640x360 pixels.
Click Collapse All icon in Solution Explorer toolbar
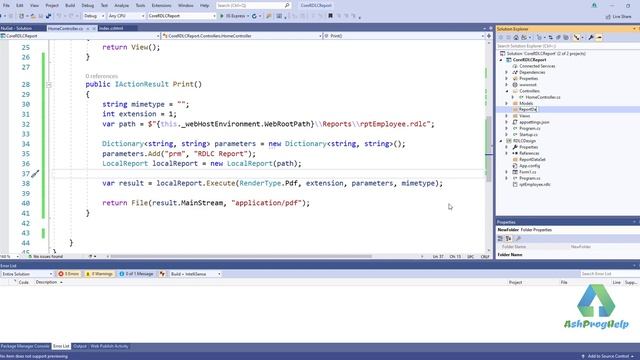pyautogui.click(x=558, y=38)
